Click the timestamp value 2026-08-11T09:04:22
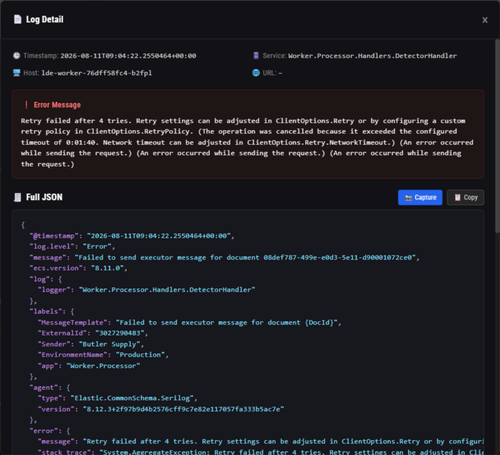Screen dimensions: 500x455 [128, 56]
